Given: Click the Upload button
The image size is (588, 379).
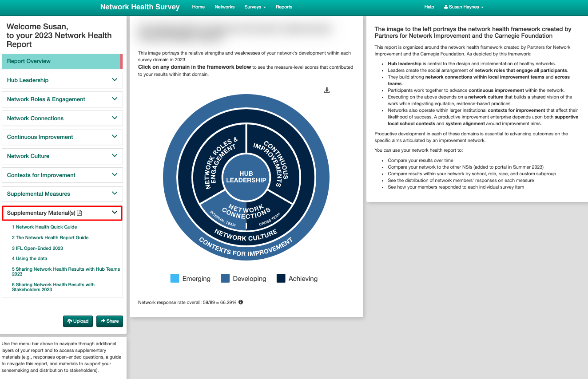Looking at the screenshot, I should (78, 321).
